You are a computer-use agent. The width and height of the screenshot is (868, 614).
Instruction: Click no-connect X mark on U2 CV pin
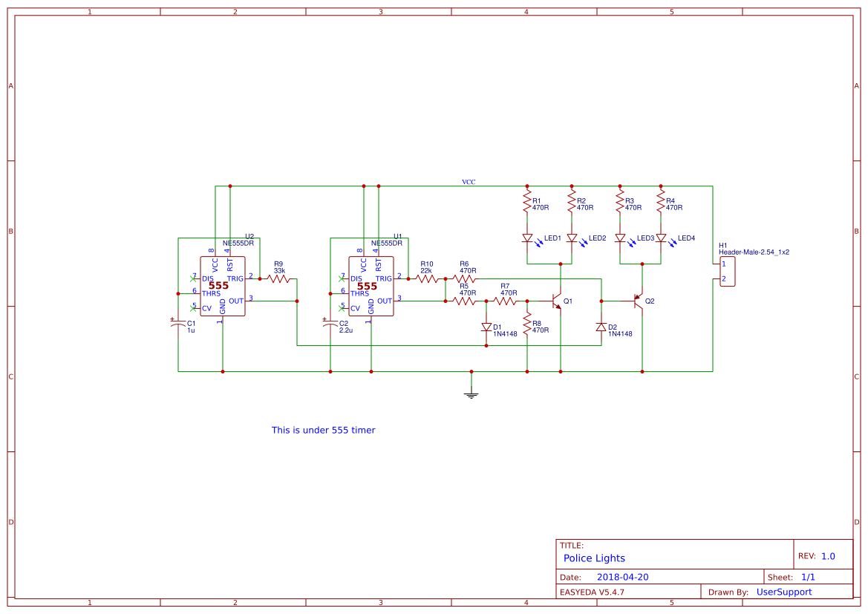pos(192,308)
